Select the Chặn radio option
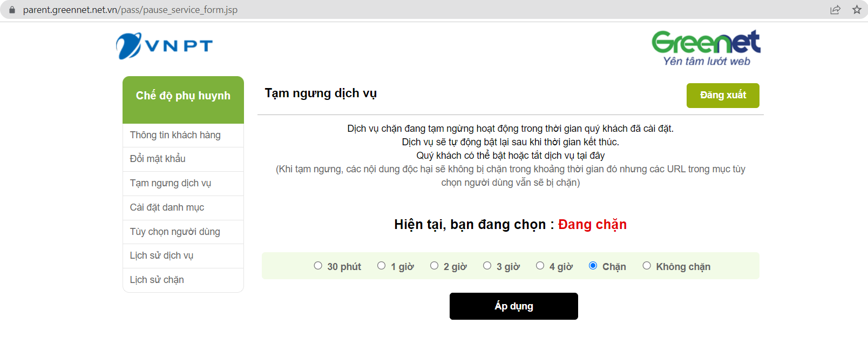Viewport: 868px width, 357px height. tap(593, 266)
